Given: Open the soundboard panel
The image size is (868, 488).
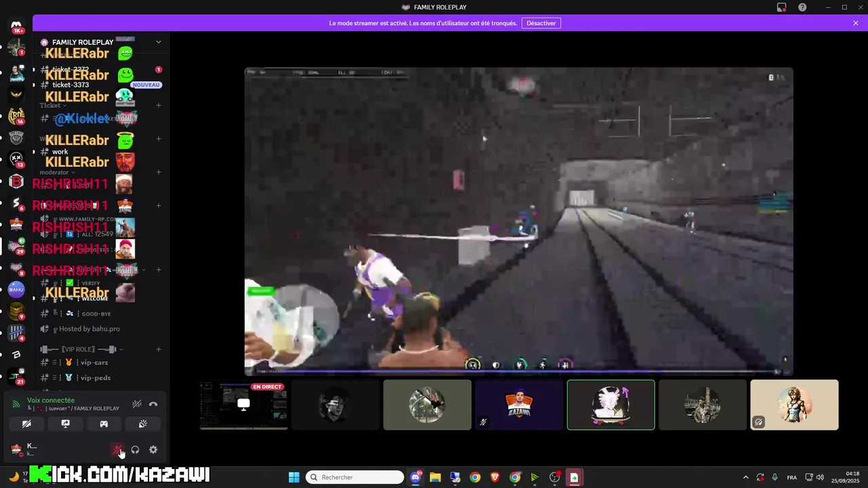Looking at the screenshot, I should coord(143,424).
